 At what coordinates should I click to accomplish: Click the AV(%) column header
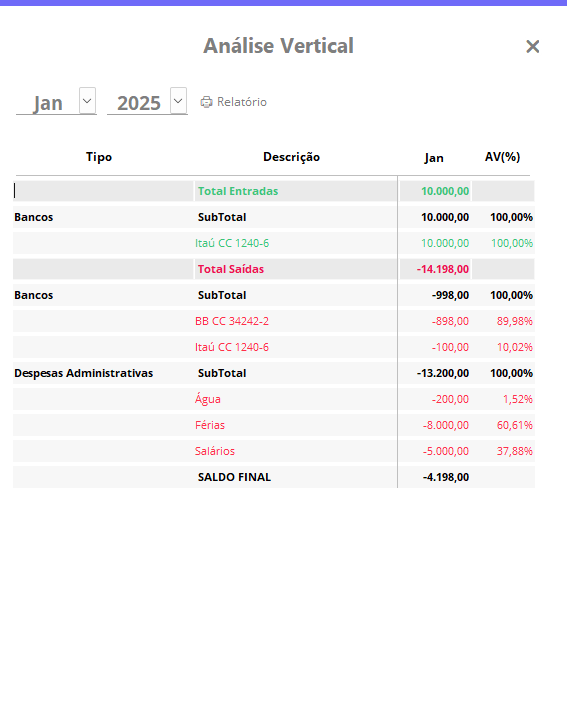tap(502, 157)
